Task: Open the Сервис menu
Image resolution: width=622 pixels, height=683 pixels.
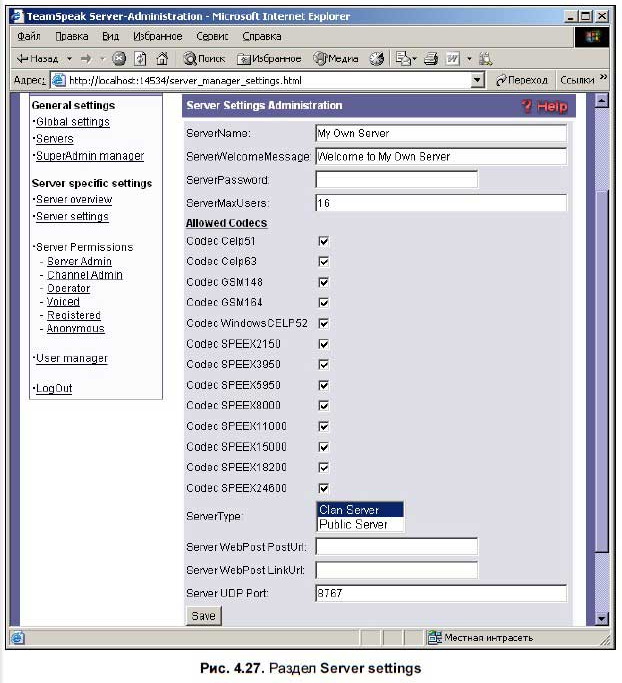Action: pyautogui.click(x=212, y=36)
